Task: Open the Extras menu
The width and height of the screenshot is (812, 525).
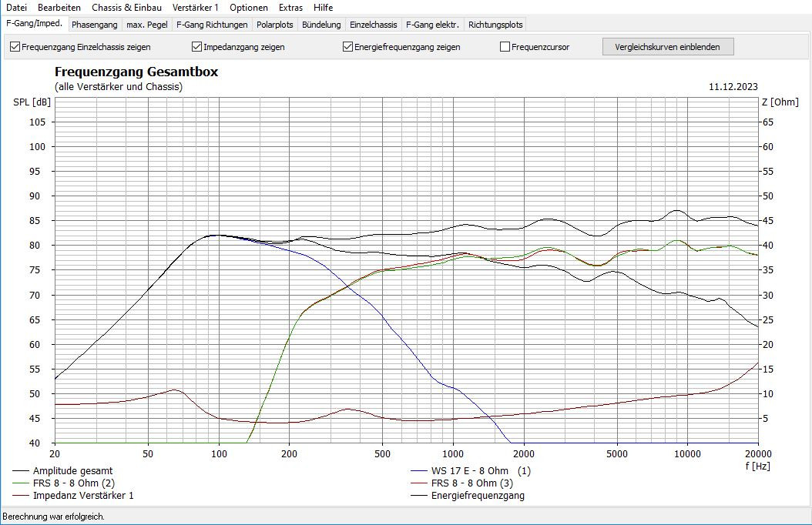Action: tap(290, 7)
